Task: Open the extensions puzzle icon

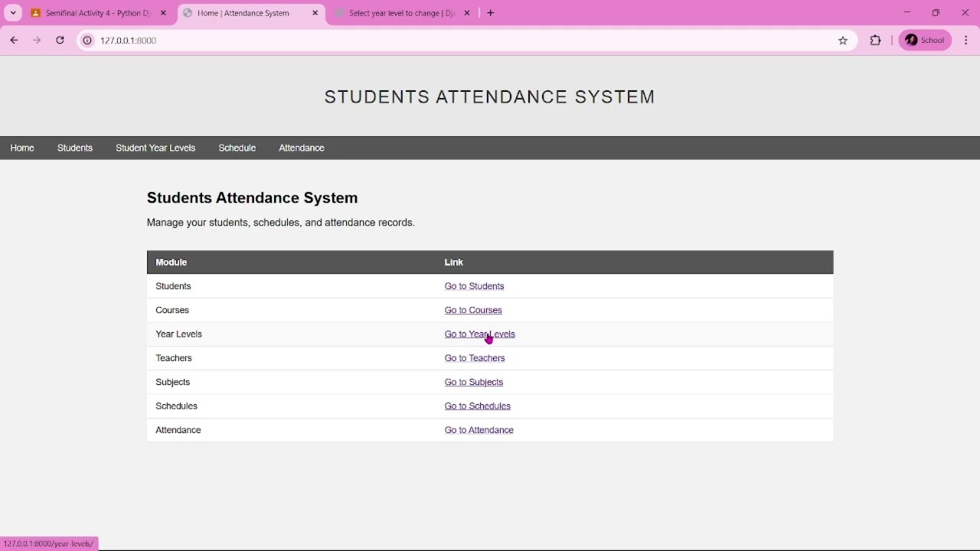Action: pyautogui.click(x=876, y=41)
